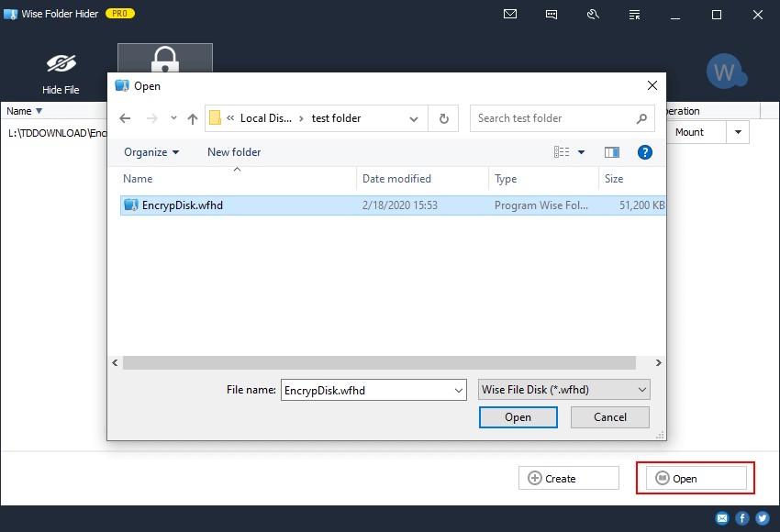Click the 2/18/2020 15:53 date cell
Screen dimensions: 780x532
(x=400, y=205)
